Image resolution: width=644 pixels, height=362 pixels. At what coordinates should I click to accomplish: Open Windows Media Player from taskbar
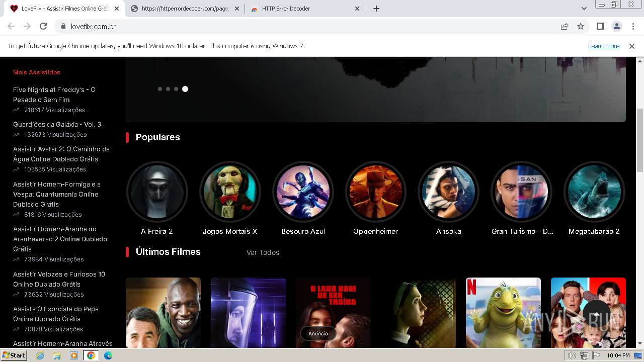[x=74, y=355]
